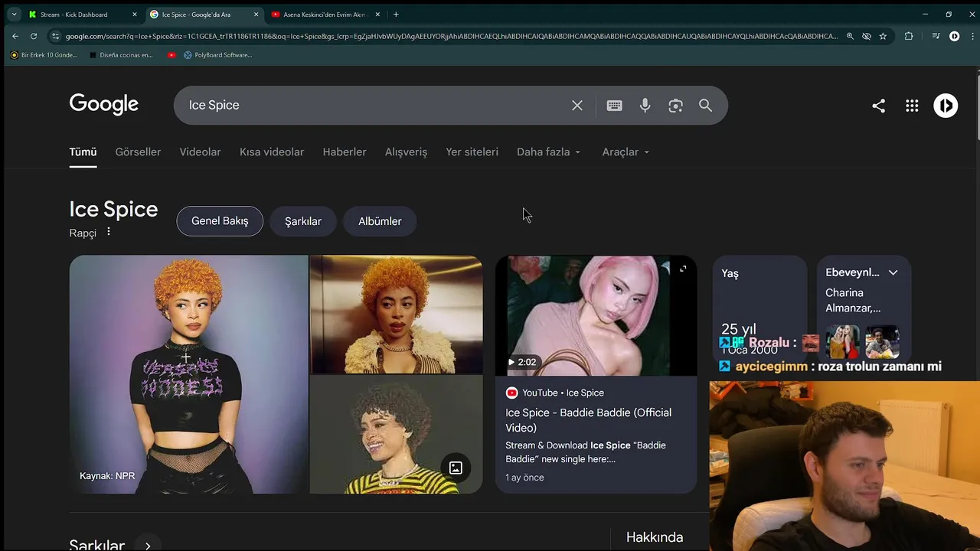
Task: Open Ice Spice - Baddie Baddie video title
Action: tap(588, 420)
